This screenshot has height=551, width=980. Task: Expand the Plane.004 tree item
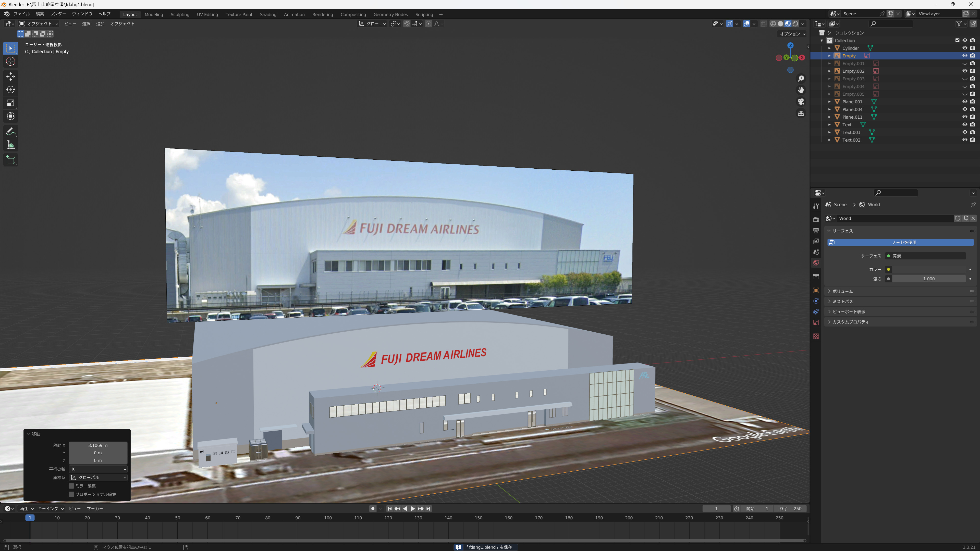point(829,109)
